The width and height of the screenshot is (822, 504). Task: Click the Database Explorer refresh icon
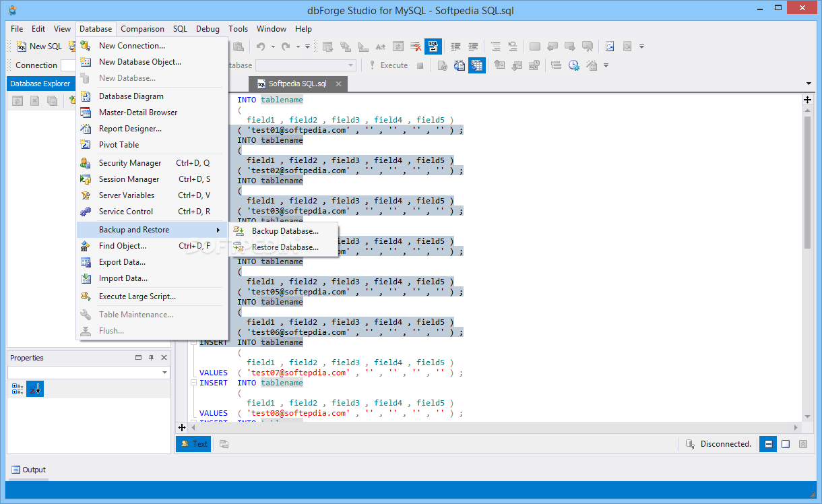18,100
